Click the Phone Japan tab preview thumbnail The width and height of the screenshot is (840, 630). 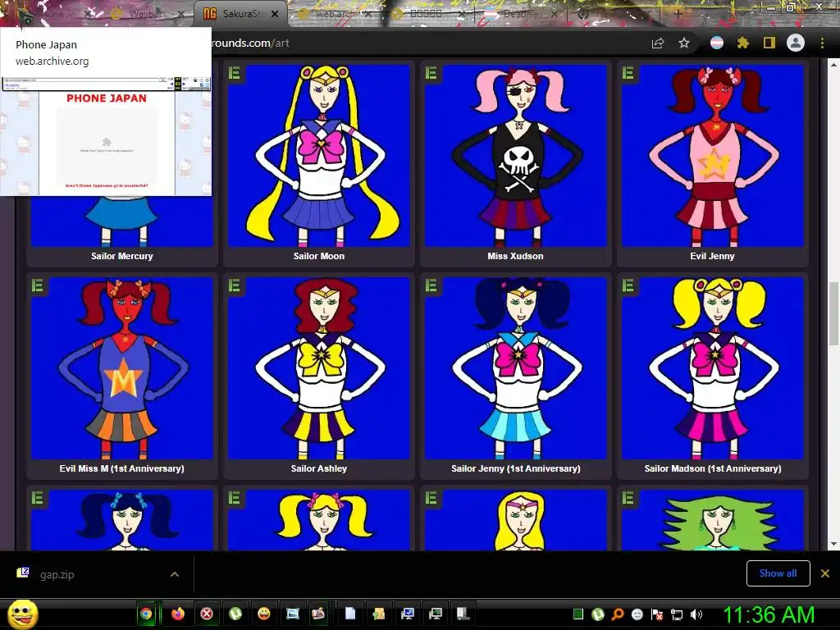point(106,136)
